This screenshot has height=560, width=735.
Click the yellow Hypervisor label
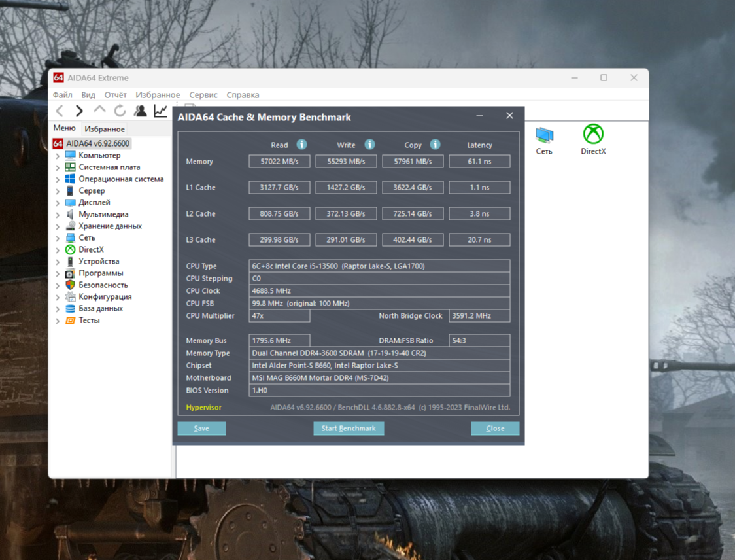point(203,407)
